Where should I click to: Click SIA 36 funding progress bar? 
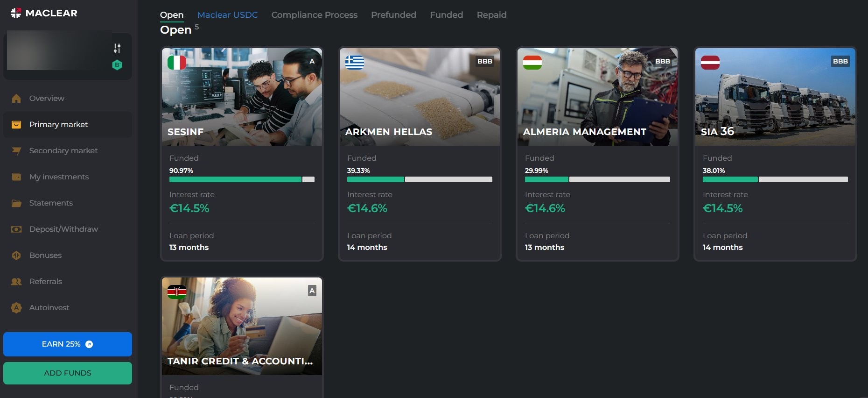(x=775, y=179)
